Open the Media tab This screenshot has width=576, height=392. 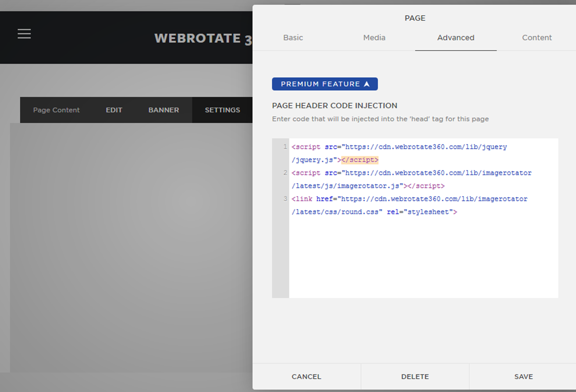[x=374, y=38]
